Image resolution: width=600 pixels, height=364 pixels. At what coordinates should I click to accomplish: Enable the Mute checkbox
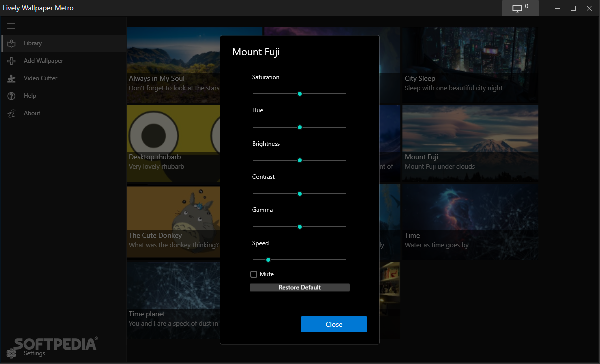tap(254, 274)
